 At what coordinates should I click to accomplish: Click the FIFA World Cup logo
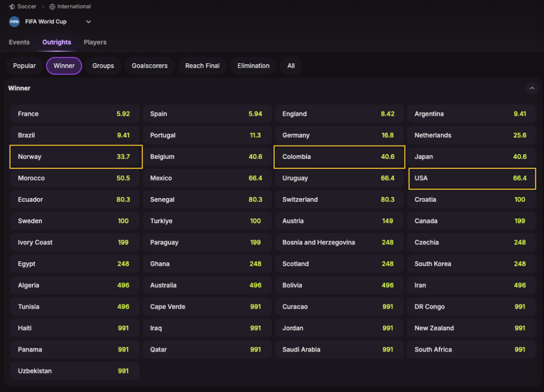(14, 22)
